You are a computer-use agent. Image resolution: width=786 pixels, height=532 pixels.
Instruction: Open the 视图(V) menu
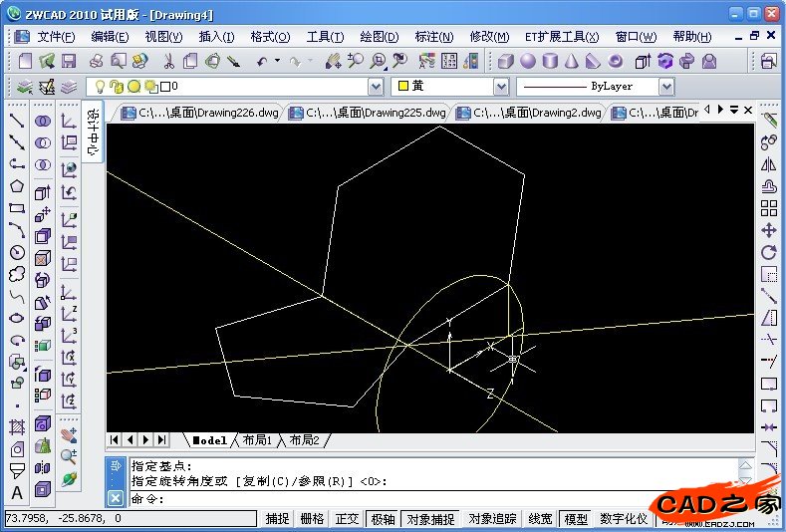pos(163,37)
